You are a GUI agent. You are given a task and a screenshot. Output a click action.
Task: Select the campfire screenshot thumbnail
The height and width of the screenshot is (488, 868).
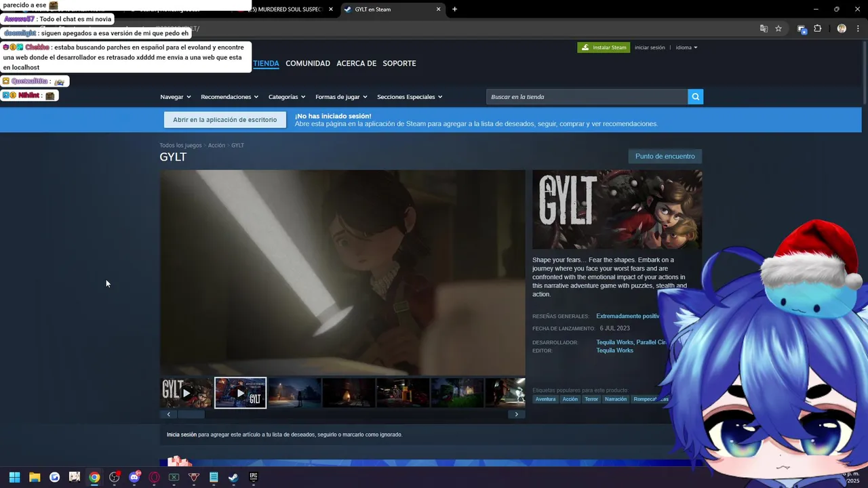[349, 392]
